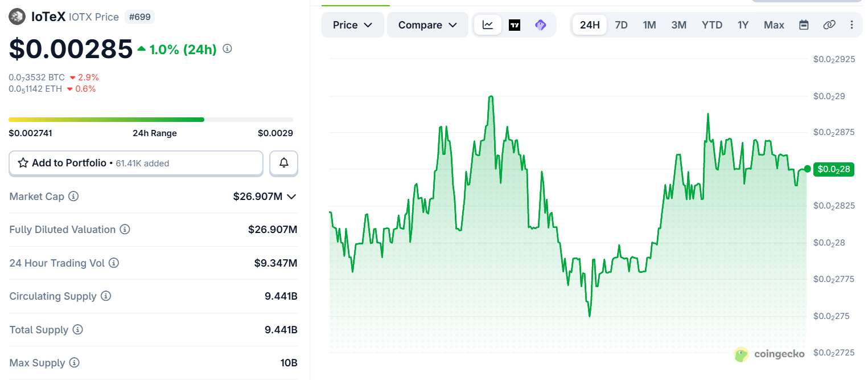868x380 pixels.
Task: Open the calendar date range picker
Action: point(804,25)
